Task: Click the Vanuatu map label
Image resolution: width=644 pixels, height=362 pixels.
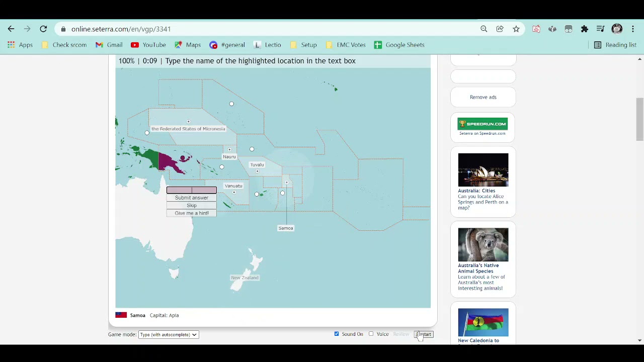Action: coord(233,186)
